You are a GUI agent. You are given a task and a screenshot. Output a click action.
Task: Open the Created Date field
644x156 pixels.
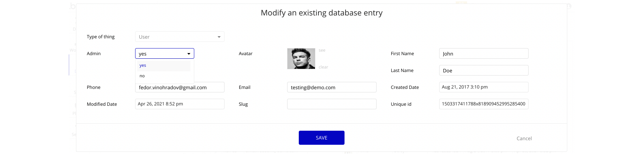483,87
